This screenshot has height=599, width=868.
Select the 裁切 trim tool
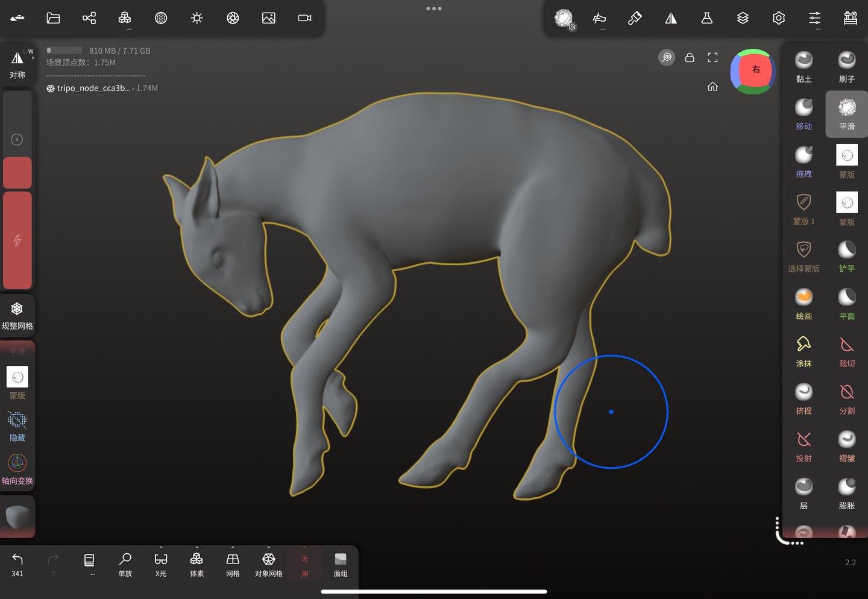click(847, 351)
